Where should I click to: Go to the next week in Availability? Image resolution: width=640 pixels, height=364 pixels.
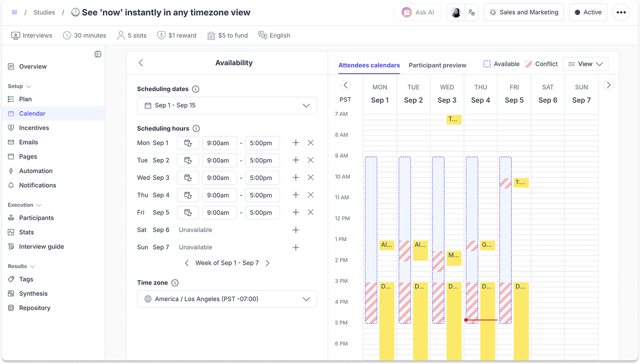pos(267,263)
